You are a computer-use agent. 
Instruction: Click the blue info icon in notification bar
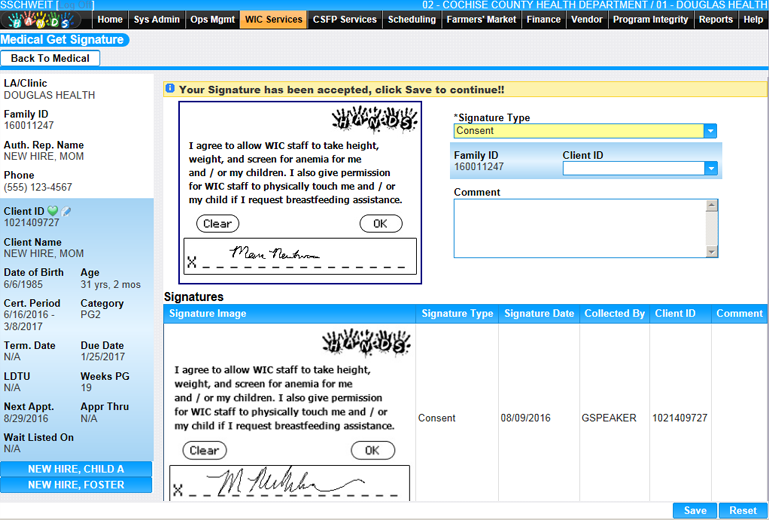[170, 89]
